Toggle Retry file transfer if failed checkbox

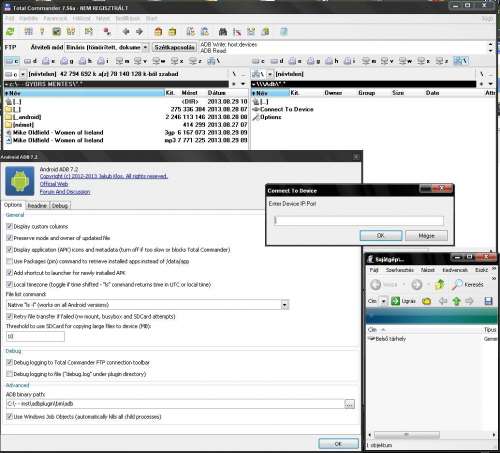[9, 316]
